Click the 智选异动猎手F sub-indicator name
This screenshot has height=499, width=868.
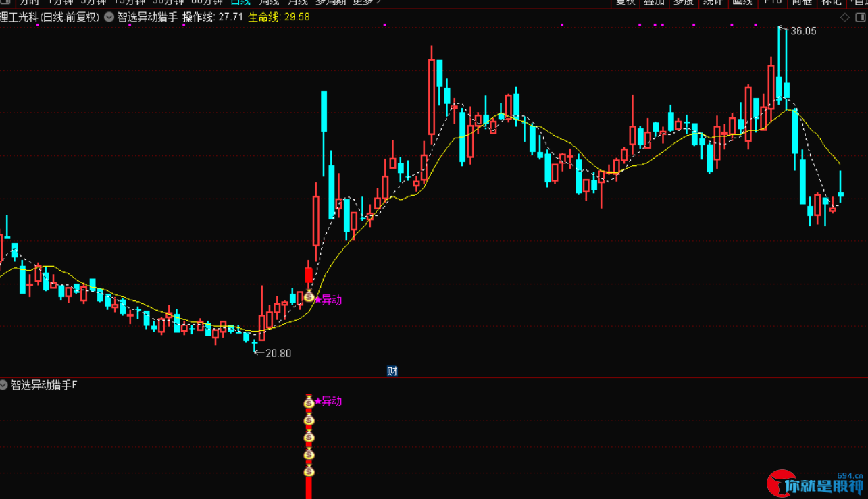(44, 385)
